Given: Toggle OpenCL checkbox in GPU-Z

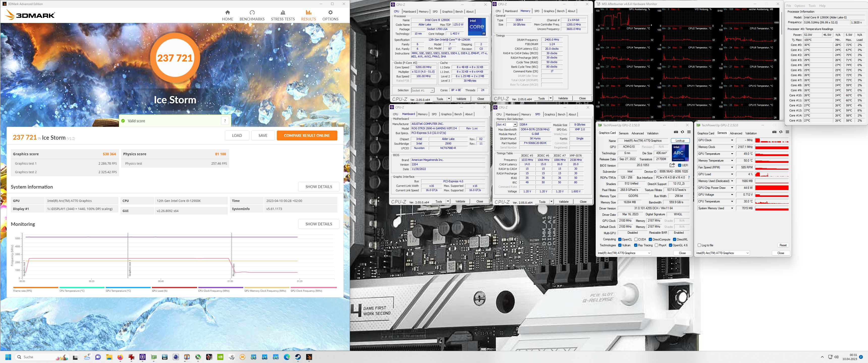Looking at the screenshot, I should click(x=620, y=239).
